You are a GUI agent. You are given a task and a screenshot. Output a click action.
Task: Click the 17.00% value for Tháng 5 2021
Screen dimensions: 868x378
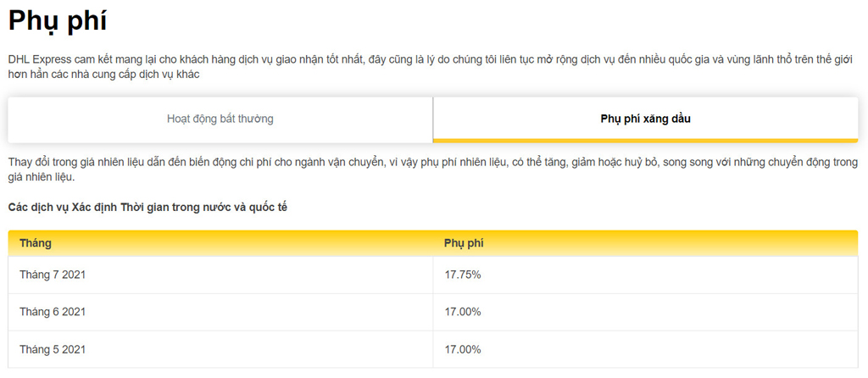click(x=463, y=349)
